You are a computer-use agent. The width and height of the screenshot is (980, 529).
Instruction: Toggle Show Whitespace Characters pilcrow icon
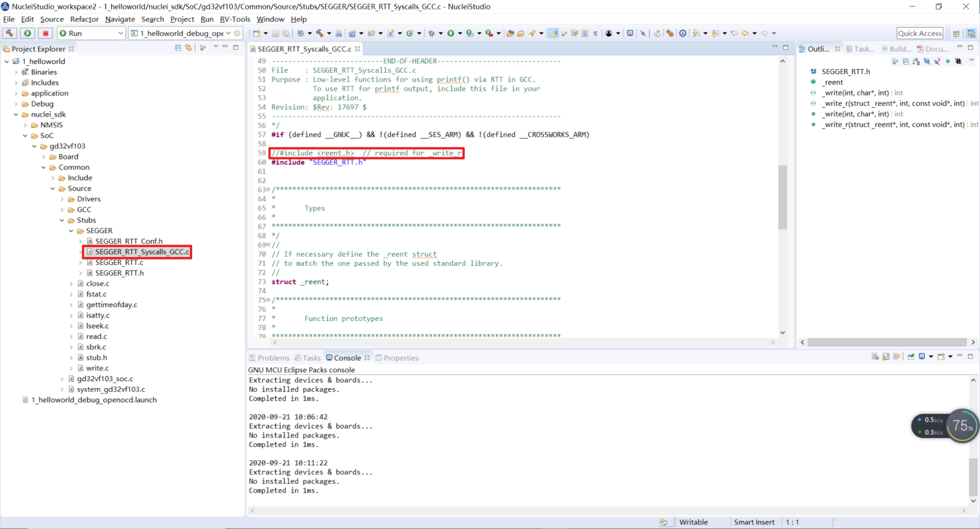pyautogui.click(x=595, y=33)
